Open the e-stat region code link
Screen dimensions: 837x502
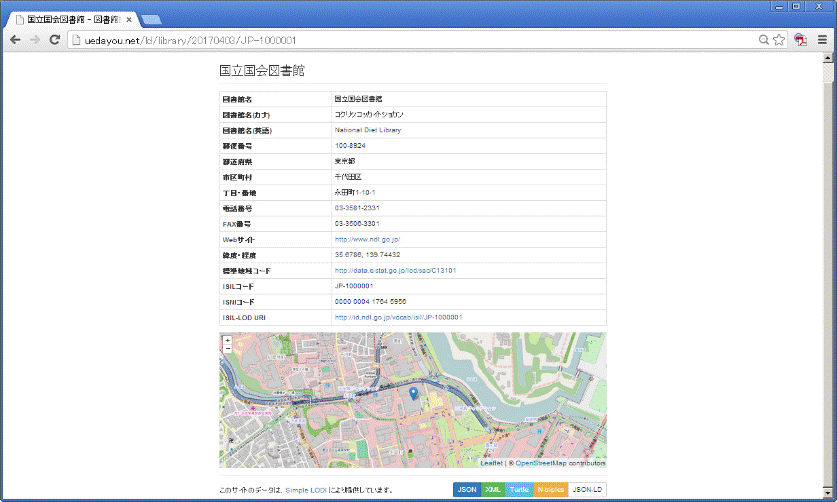tap(396, 271)
